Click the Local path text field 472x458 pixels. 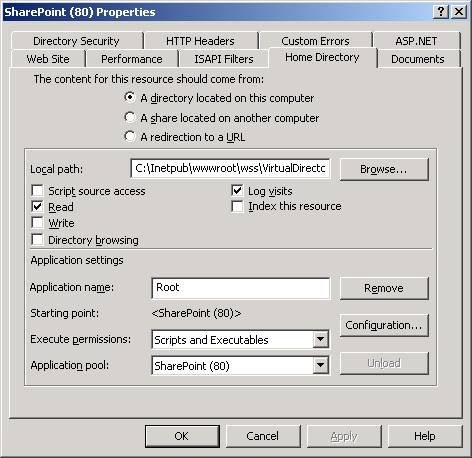click(230, 168)
